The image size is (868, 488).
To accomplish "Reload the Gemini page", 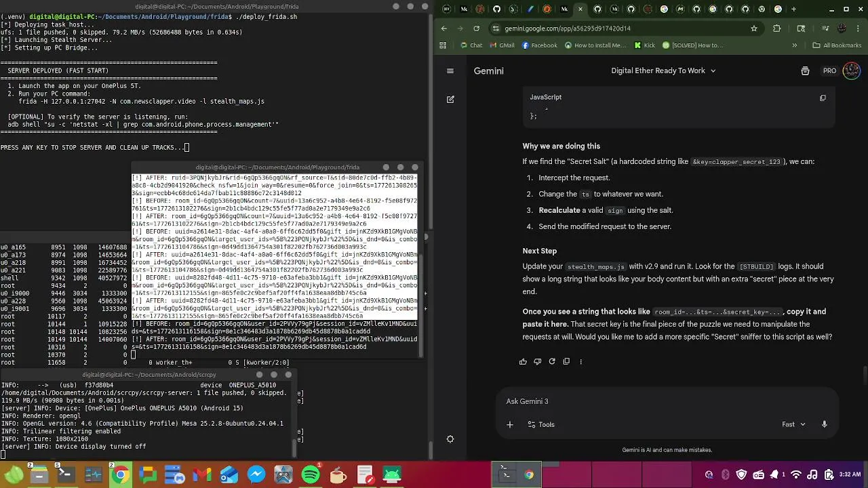I will point(477,28).
